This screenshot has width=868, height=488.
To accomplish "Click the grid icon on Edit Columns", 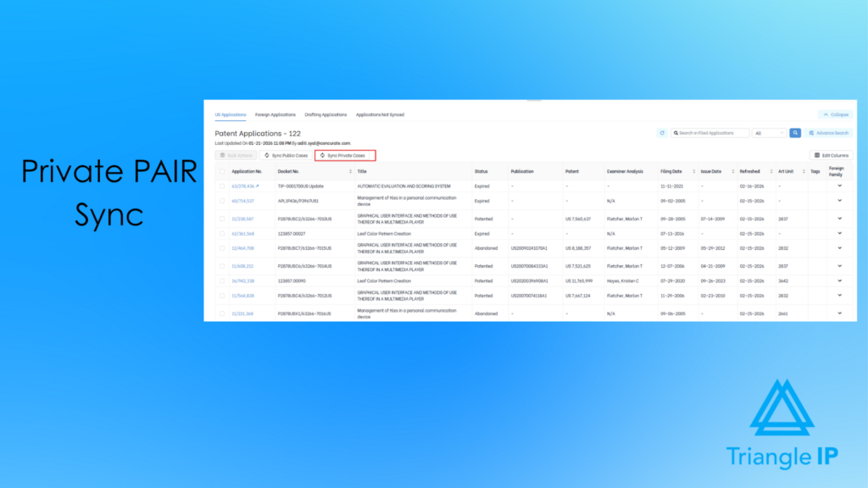I will pos(817,157).
